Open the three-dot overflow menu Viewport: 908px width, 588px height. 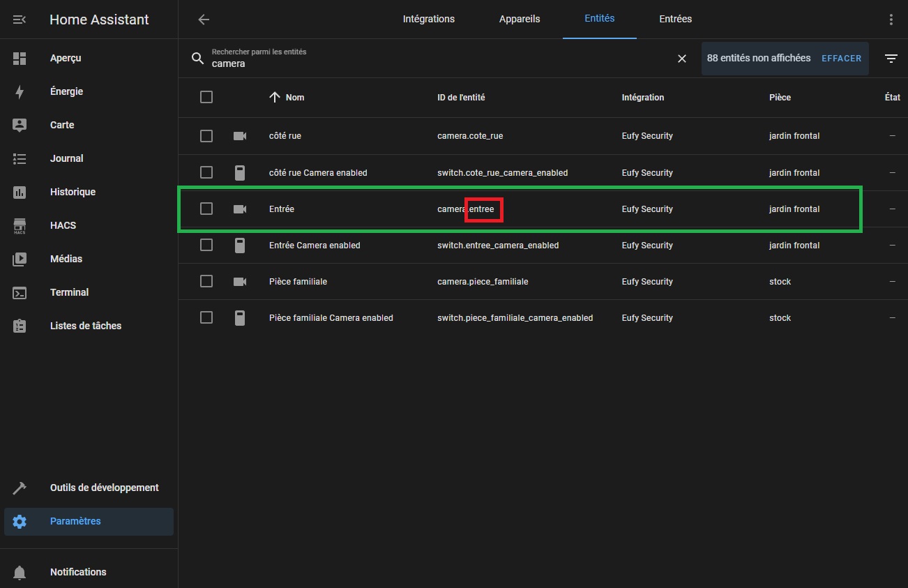[x=891, y=20]
